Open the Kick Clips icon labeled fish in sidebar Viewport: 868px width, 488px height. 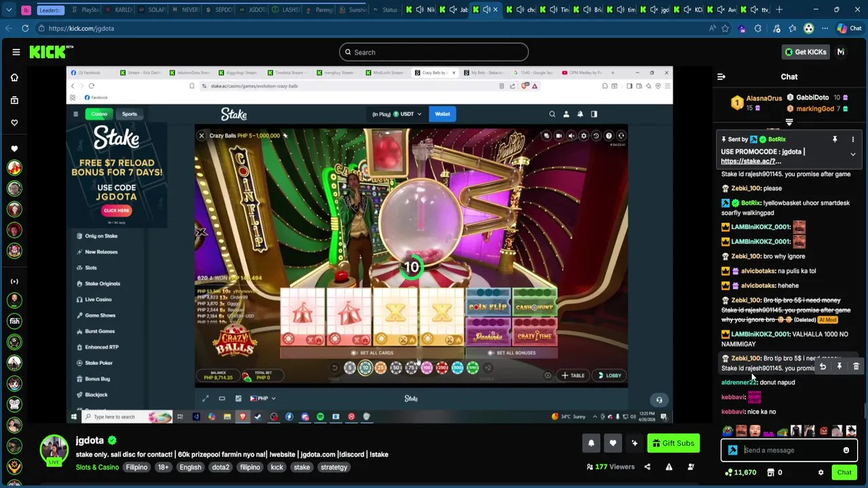(x=14, y=321)
